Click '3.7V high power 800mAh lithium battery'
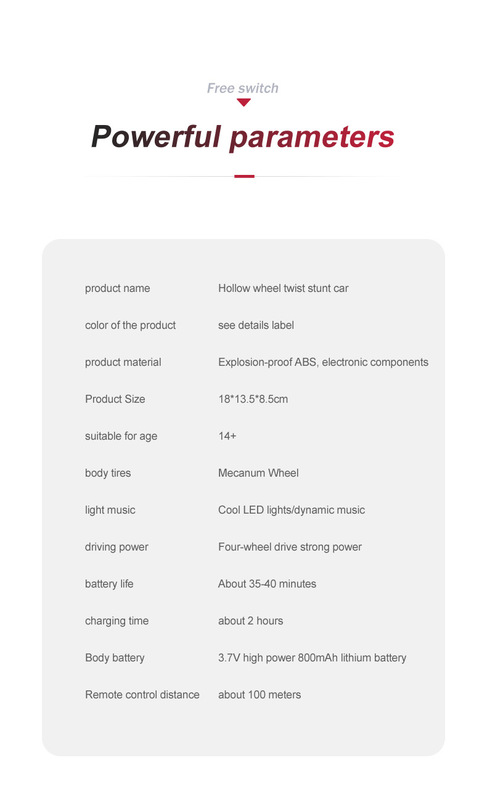This screenshot has height=800, width=487. [x=312, y=658]
